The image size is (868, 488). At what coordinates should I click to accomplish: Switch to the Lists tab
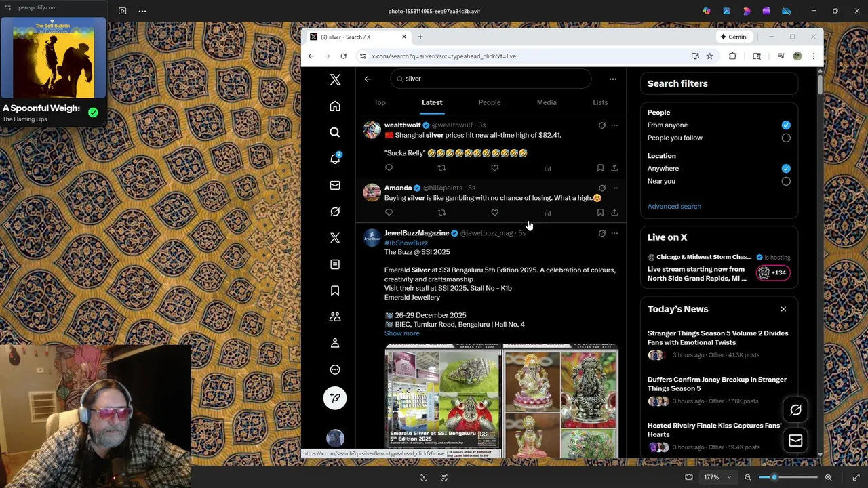point(600,103)
